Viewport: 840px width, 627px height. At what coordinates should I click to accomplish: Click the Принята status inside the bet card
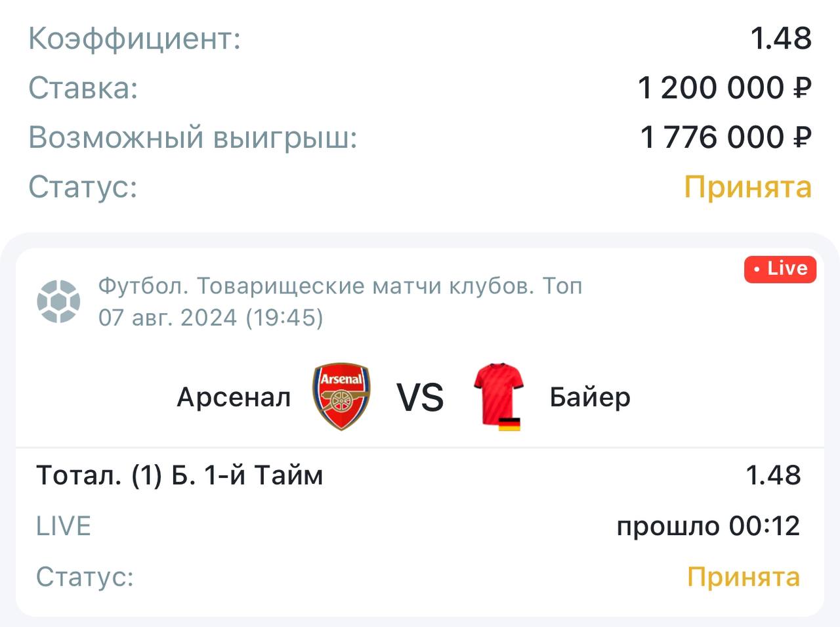(743, 576)
